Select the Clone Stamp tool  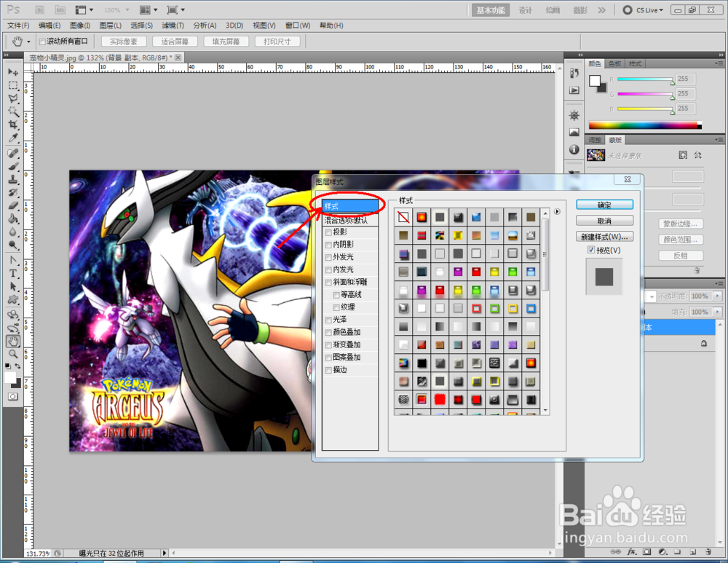coord(13,179)
